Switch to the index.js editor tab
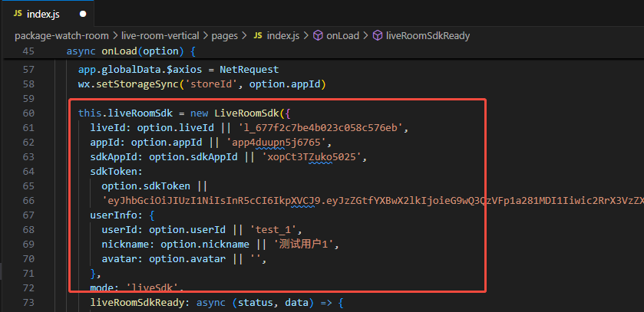This screenshot has height=312, width=644. pyautogui.click(x=43, y=14)
